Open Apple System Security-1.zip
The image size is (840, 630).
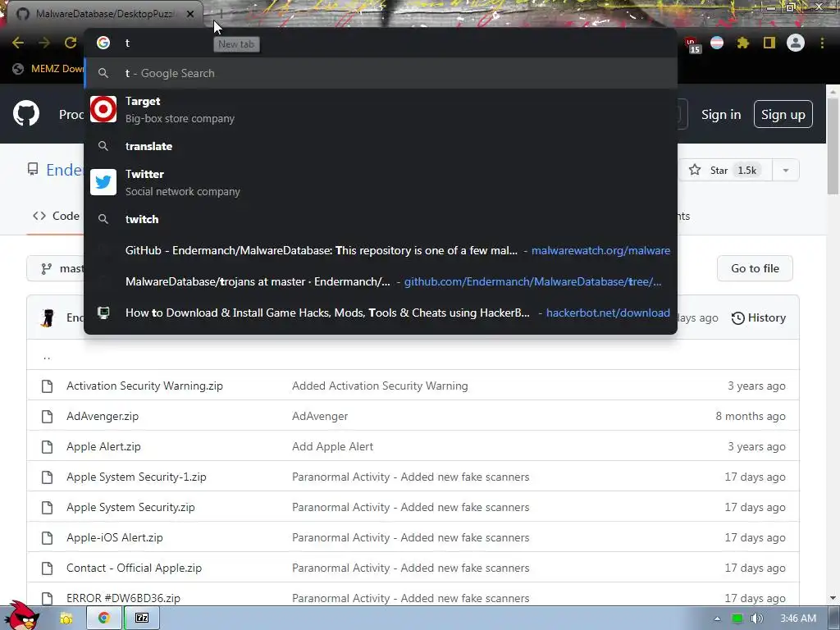pos(136,477)
